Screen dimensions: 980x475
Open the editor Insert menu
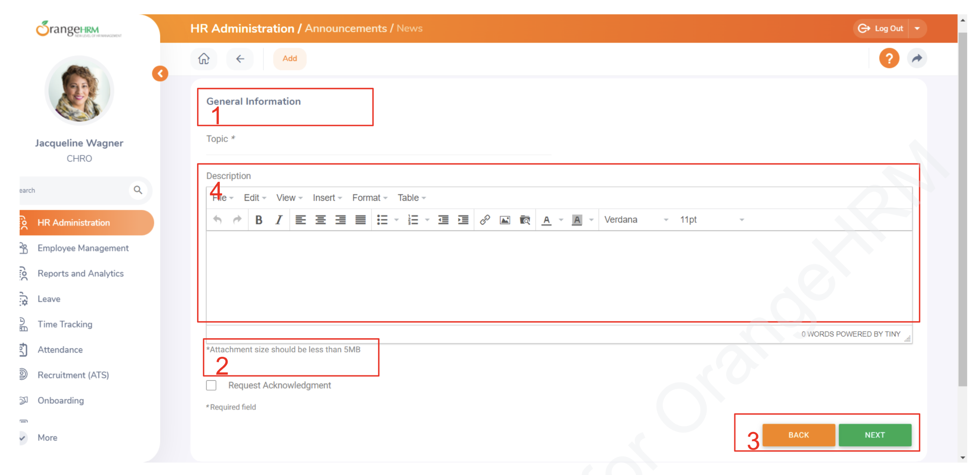point(327,197)
